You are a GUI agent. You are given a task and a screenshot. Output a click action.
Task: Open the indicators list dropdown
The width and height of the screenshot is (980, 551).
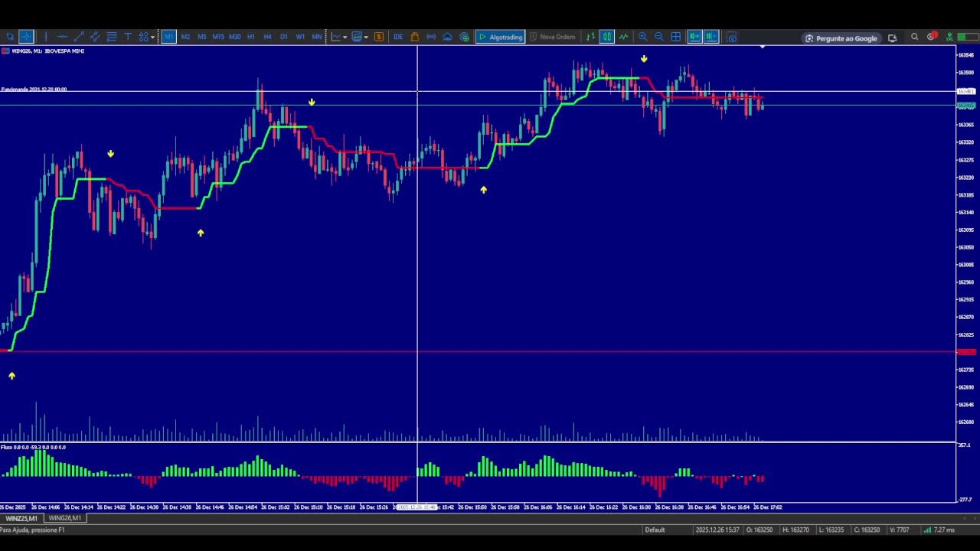pyautogui.click(x=360, y=37)
